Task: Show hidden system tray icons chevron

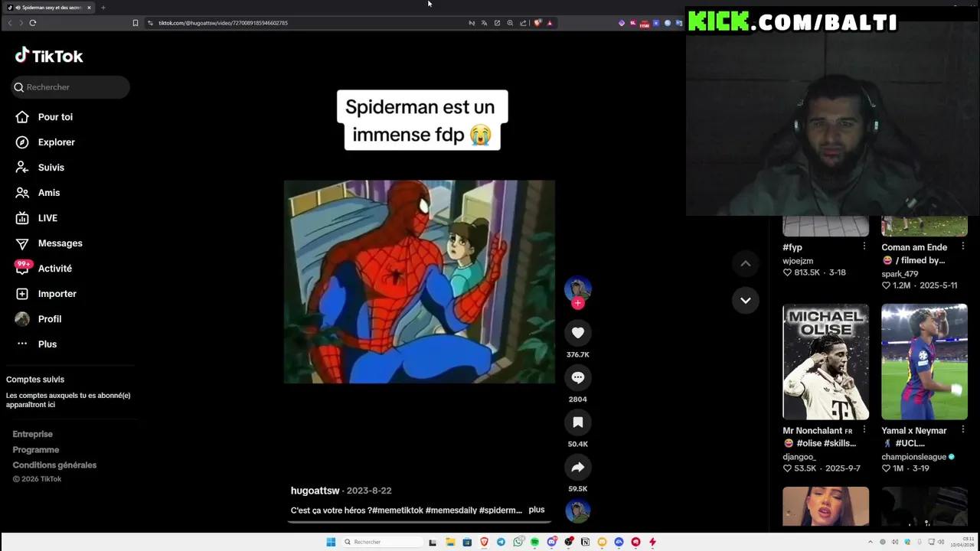Action: click(x=871, y=542)
